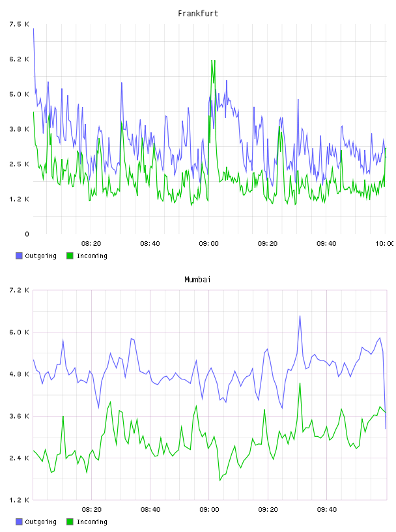Screen dimensions: 396x532
Task: Click the 09:20 time label on Mumbai chart
Action: coord(268,510)
